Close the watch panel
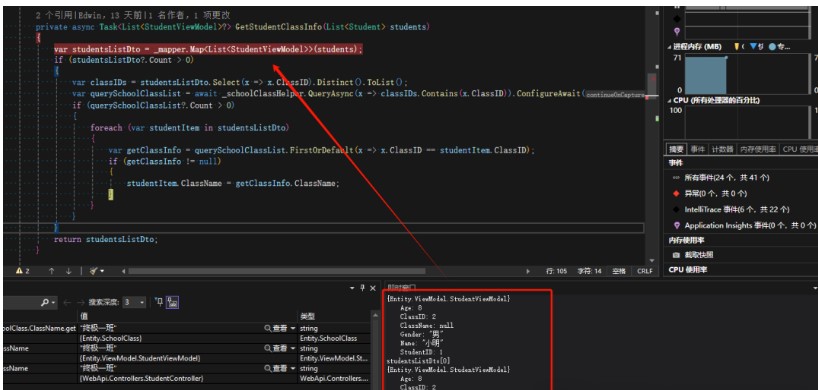This screenshot has width=818, height=390. (372, 288)
